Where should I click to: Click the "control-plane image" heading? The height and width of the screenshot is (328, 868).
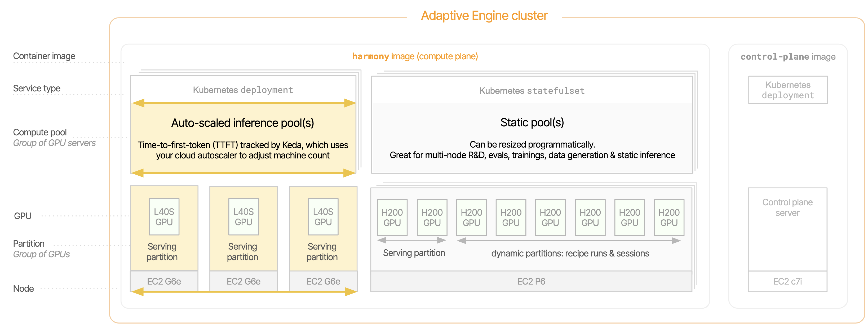788,57
